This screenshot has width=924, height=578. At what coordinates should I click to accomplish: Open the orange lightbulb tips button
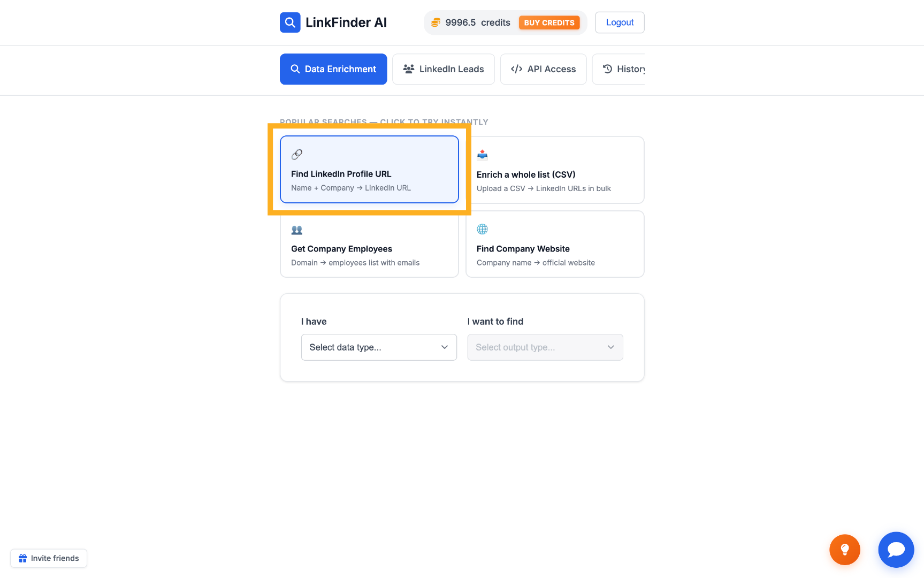(845, 550)
